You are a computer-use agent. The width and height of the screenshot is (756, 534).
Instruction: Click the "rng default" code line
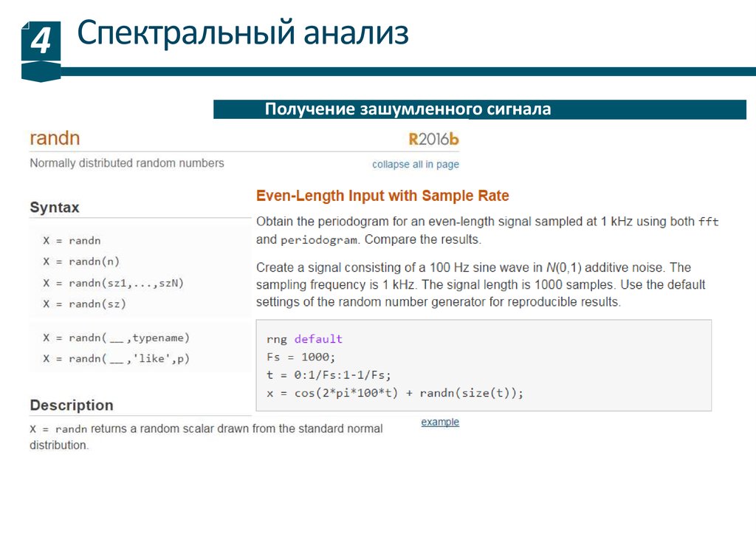(x=304, y=339)
